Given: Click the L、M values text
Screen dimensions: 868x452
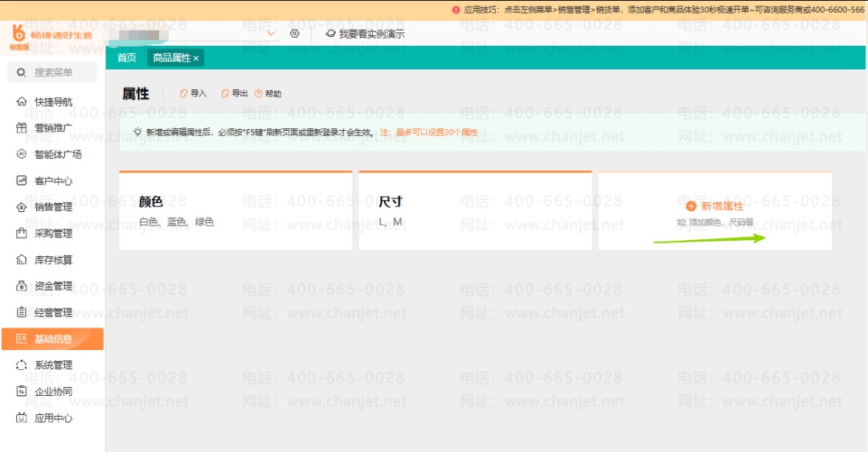Looking at the screenshot, I should 391,222.
